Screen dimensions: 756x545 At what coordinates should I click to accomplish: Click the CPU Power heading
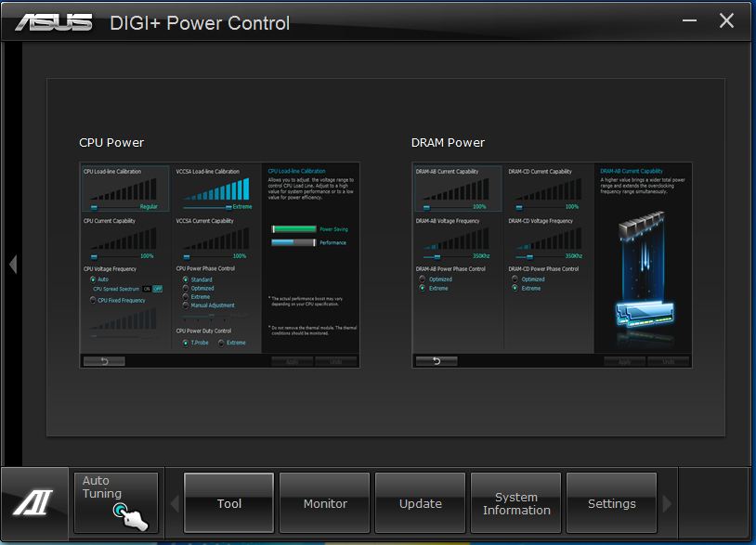pos(111,143)
